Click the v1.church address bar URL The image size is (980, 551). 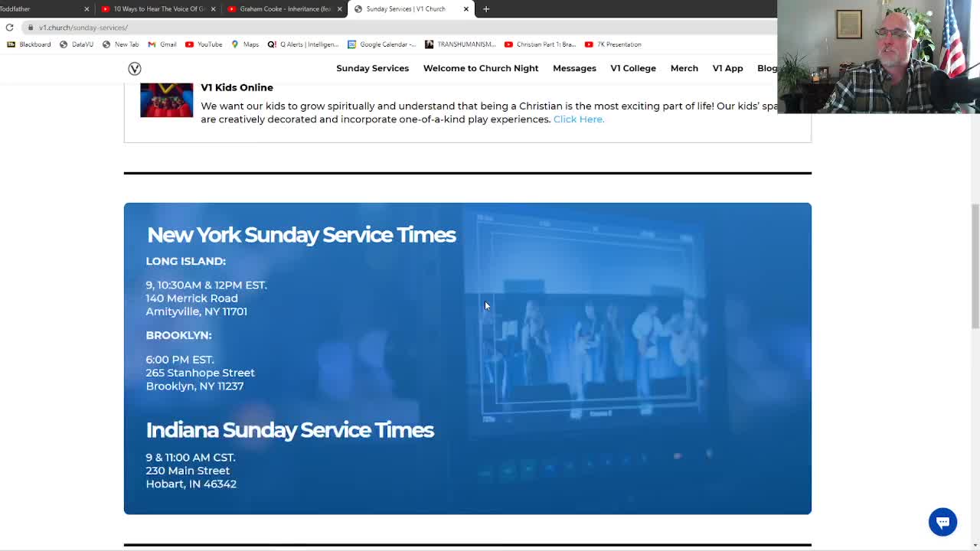pos(83,28)
